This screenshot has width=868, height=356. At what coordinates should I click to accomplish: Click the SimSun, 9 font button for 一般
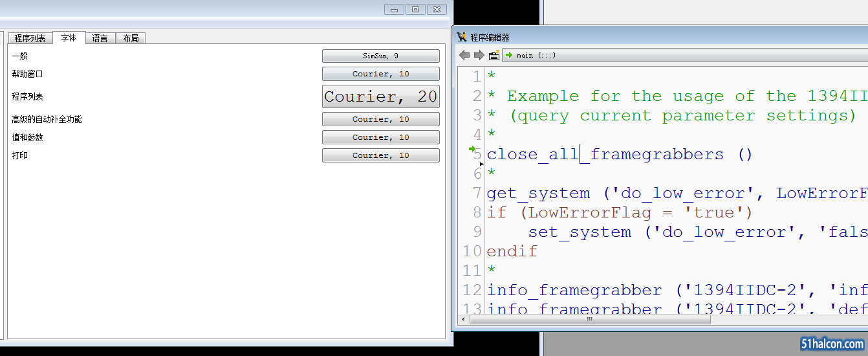[x=381, y=56]
